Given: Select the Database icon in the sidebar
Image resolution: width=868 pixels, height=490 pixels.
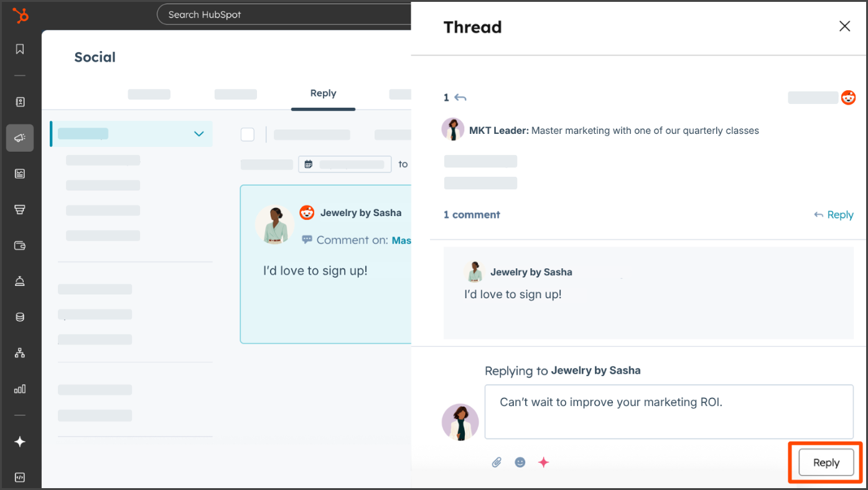Looking at the screenshot, I should click(x=20, y=316).
